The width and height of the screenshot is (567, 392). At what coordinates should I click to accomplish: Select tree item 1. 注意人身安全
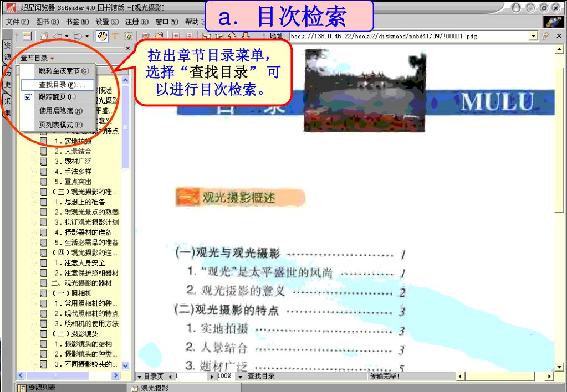(x=80, y=262)
